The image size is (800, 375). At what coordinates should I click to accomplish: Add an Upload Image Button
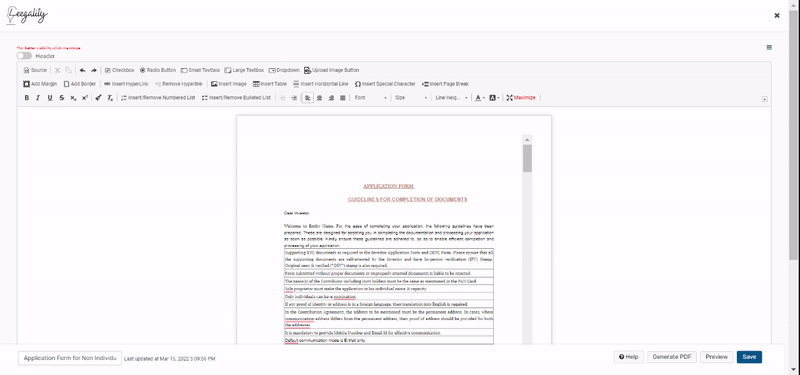coord(332,70)
